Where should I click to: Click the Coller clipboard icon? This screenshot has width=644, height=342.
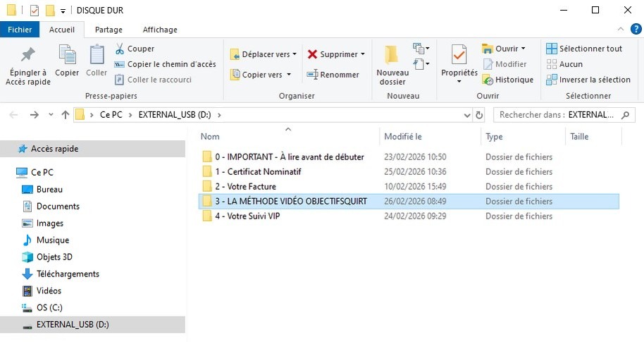tap(97, 55)
